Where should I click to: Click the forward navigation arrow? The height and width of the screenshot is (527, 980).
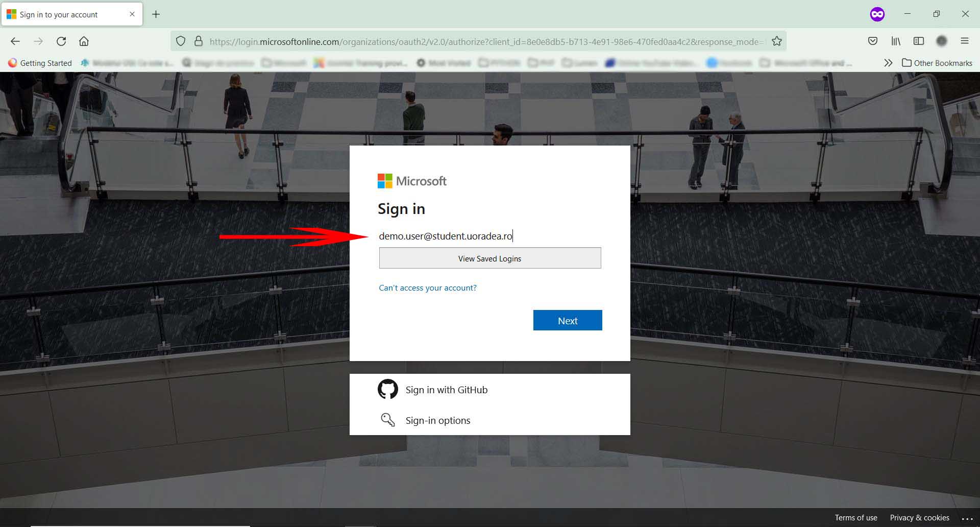click(x=38, y=41)
